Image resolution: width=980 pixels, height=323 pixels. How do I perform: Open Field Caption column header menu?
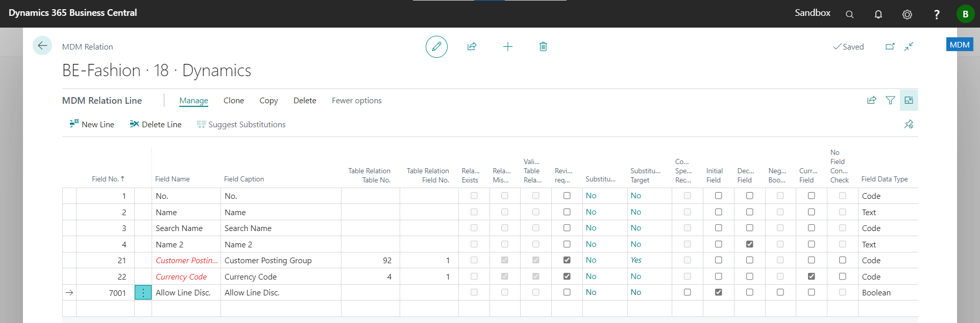pyautogui.click(x=244, y=179)
